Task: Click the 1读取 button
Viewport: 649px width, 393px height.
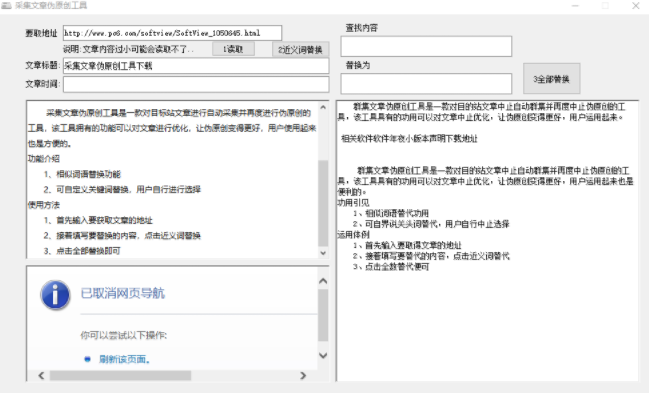Action: [x=233, y=49]
